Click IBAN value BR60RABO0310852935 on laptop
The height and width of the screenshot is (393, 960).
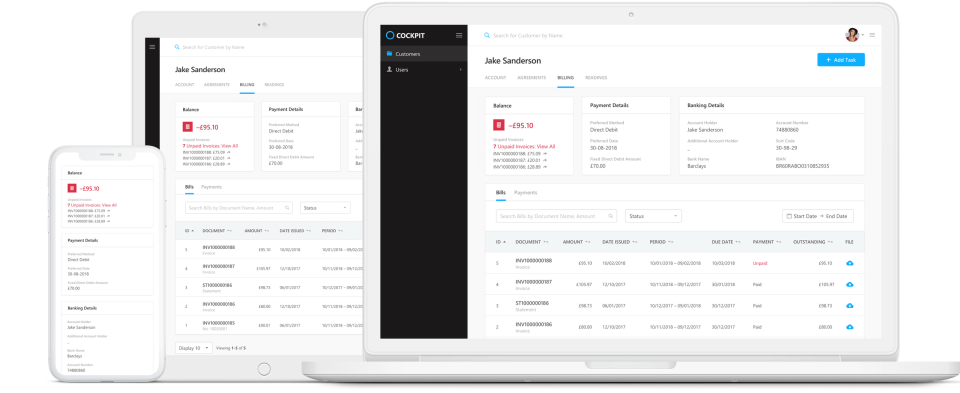pos(803,166)
